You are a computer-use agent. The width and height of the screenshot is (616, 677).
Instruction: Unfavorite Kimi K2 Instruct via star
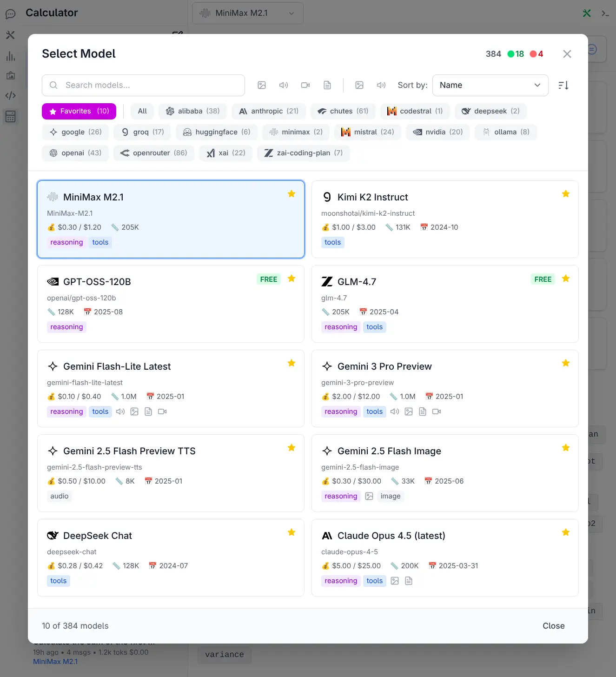tap(565, 194)
